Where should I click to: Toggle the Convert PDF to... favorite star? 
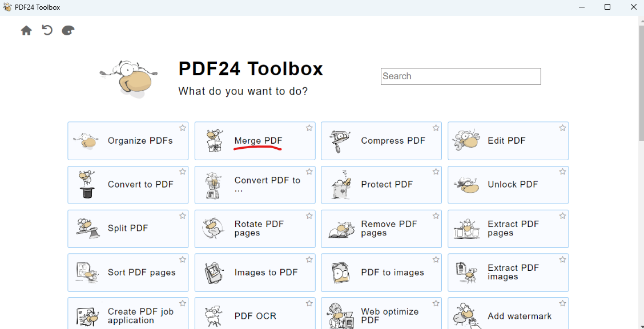tap(309, 172)
